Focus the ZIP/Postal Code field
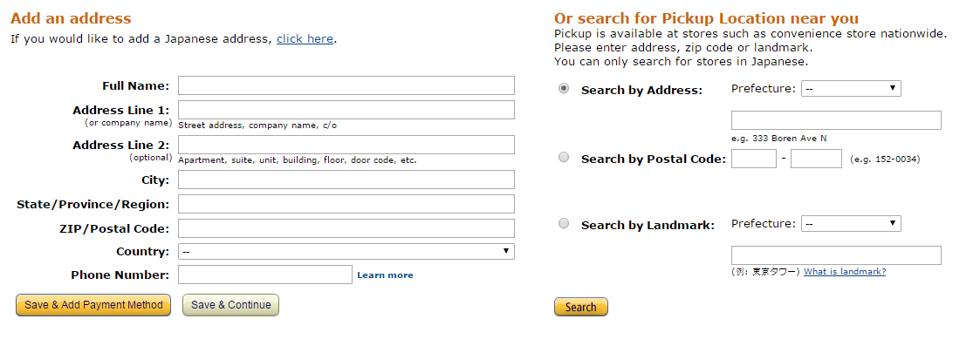Image resolution: width=980 pixels, height=346 pixels. [x=346, y=228]
